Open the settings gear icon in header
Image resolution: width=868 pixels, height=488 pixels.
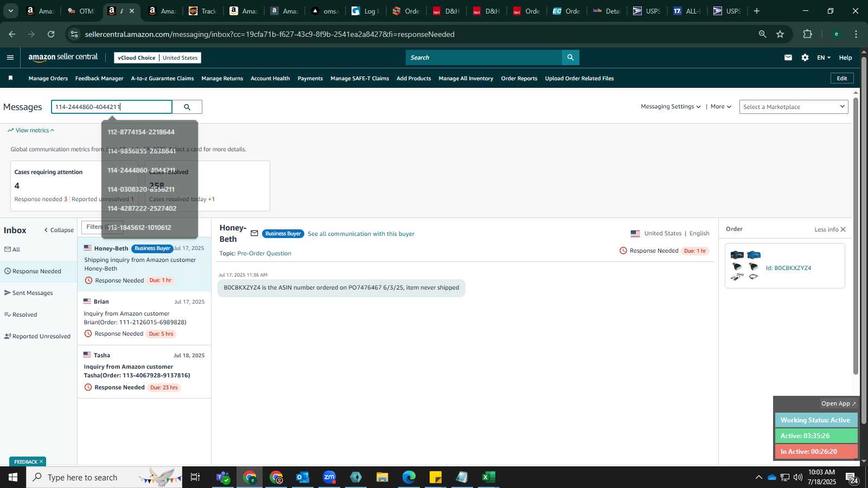(805, 57)
